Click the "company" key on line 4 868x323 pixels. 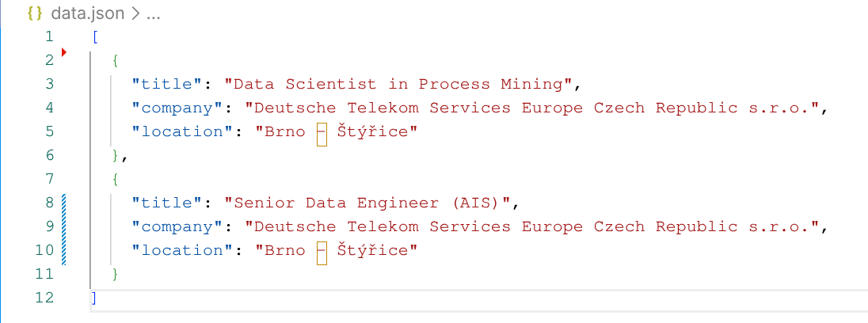177,108
